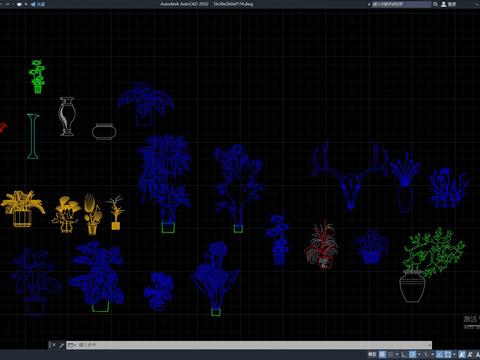This screenshot has height=360, width=480.
Task: Click the isometric drafting icon in status bar
Action: tap(426, 354)
